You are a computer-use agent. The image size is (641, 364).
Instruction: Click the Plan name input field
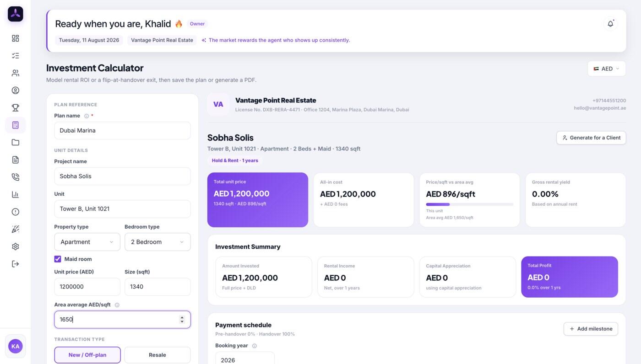tap(122, 130)
